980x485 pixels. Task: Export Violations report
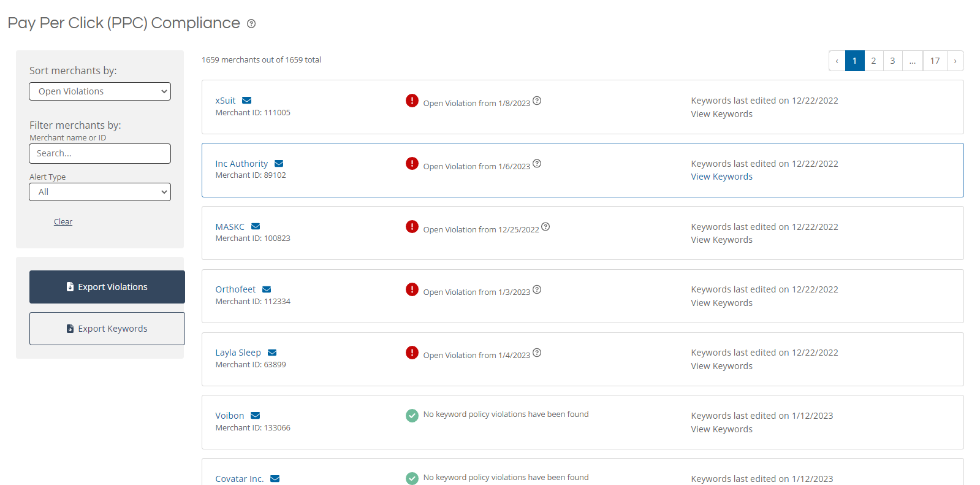pyautogui.click(x=107, y=287)
